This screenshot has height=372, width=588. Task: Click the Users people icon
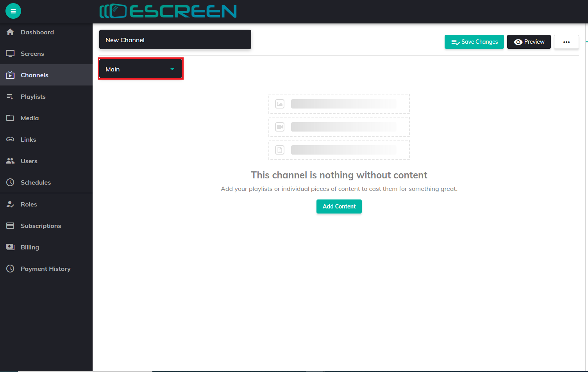tap(11, 161)
